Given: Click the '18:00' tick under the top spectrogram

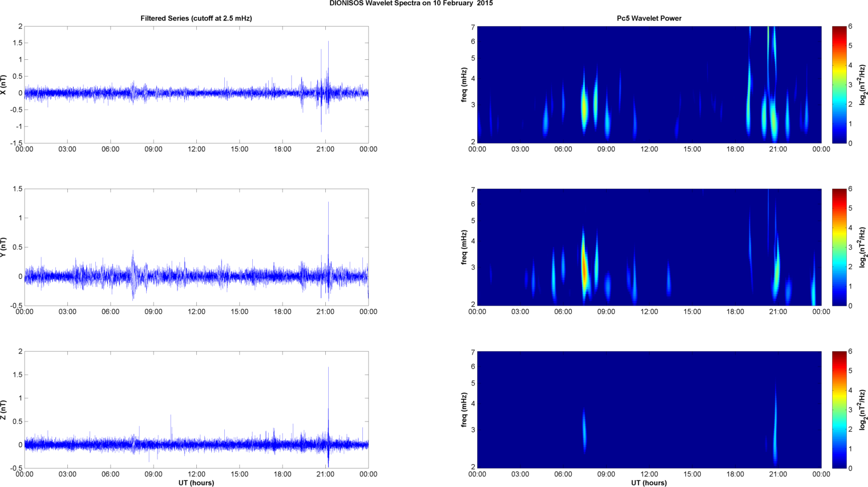Looking at the screenshot, I should 735,149.
